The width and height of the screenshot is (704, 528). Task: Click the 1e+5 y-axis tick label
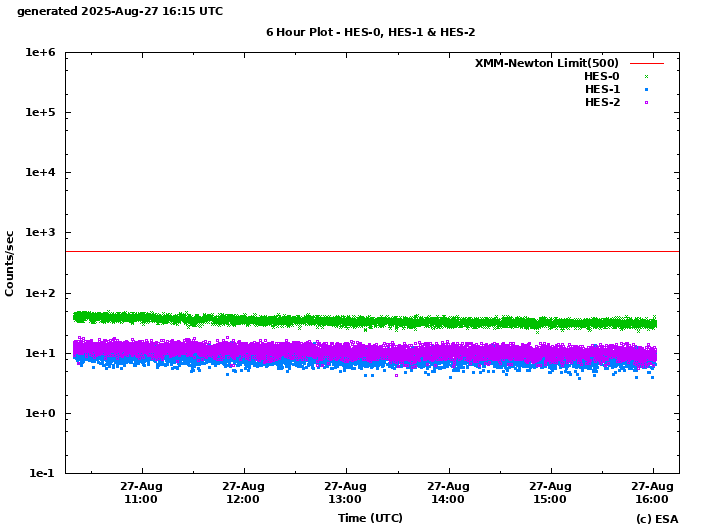point(40,112)
